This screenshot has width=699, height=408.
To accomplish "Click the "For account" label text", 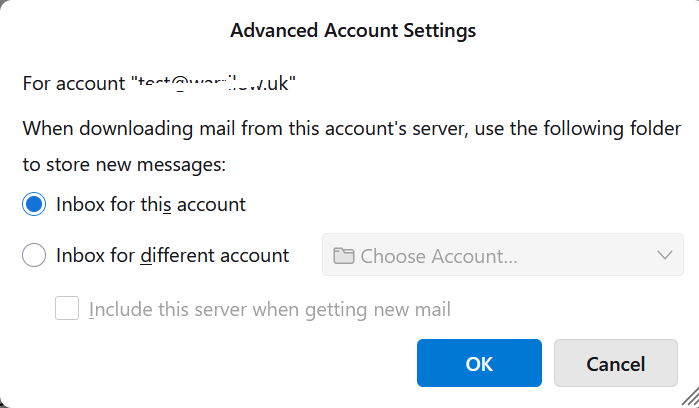I will coord(75,83).
